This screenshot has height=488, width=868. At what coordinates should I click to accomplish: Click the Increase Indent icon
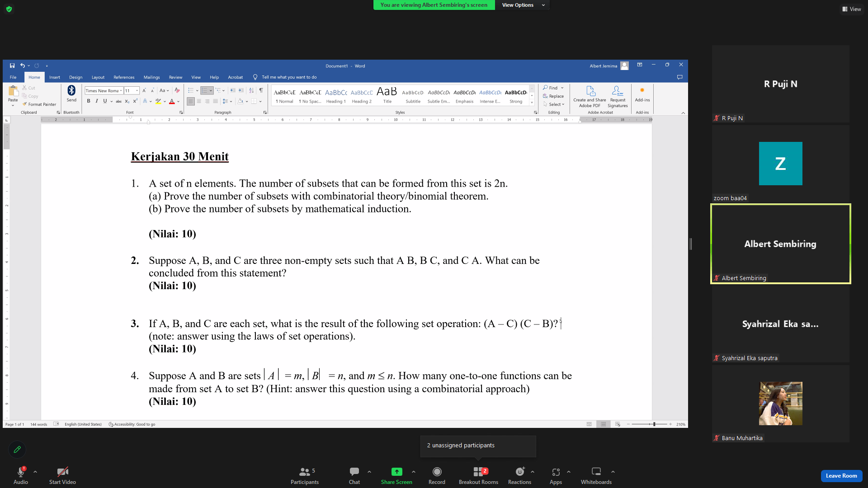click(241, 90)
